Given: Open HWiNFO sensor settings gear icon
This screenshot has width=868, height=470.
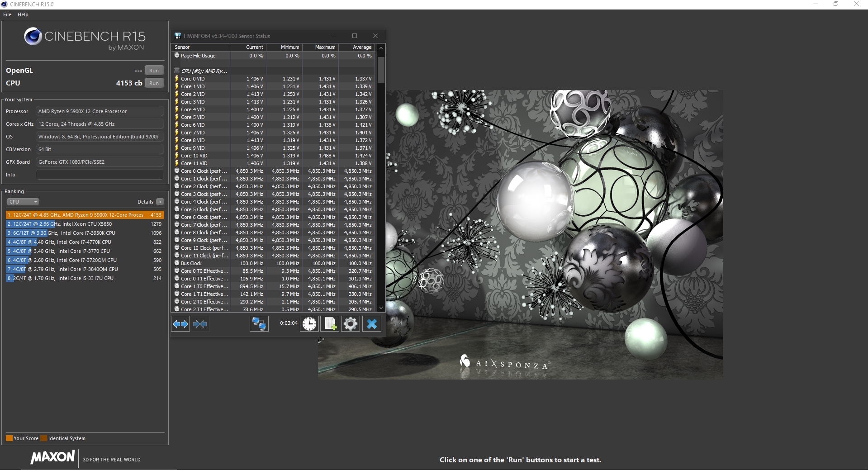Looking at the screenshot, I should coord(351,324).
